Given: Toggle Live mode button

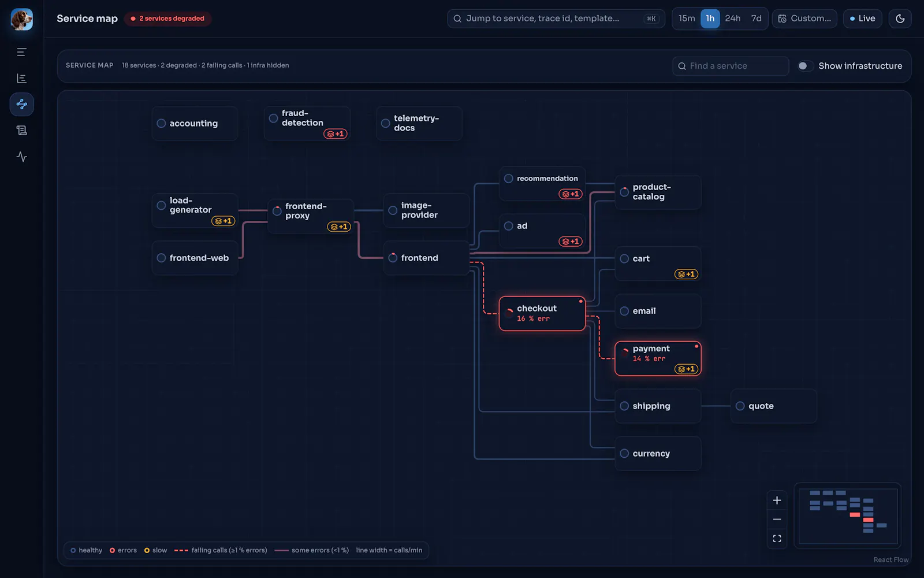Looking at the screenshot, I should coord(862,18).
